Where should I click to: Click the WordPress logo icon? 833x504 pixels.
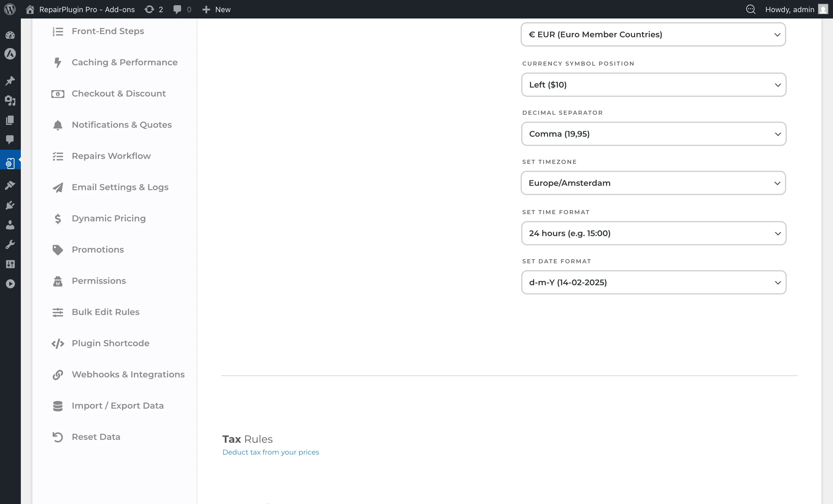(10, 9)
